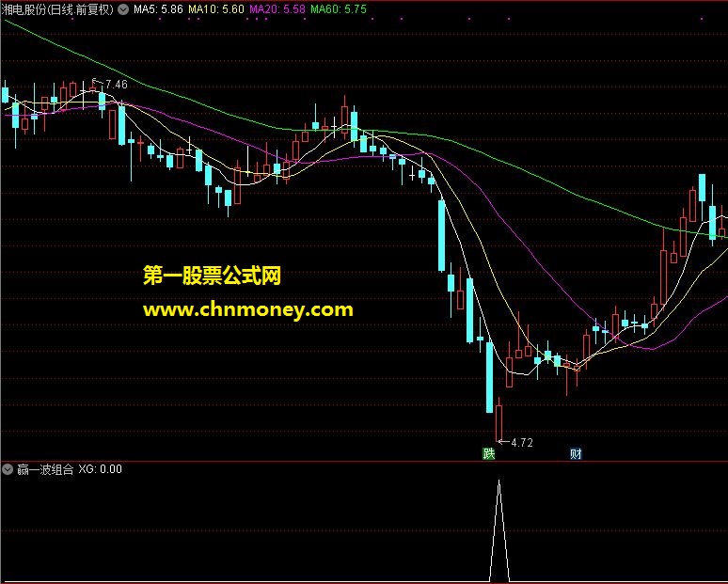Screen dimensions: 728x584
Task: Click the 4.72 low price label
Action: pyautogui.click(x=522, y=443)
